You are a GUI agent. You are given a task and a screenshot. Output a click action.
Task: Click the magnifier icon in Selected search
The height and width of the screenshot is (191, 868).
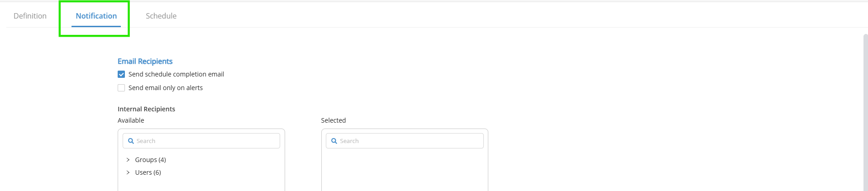[334, 141]
